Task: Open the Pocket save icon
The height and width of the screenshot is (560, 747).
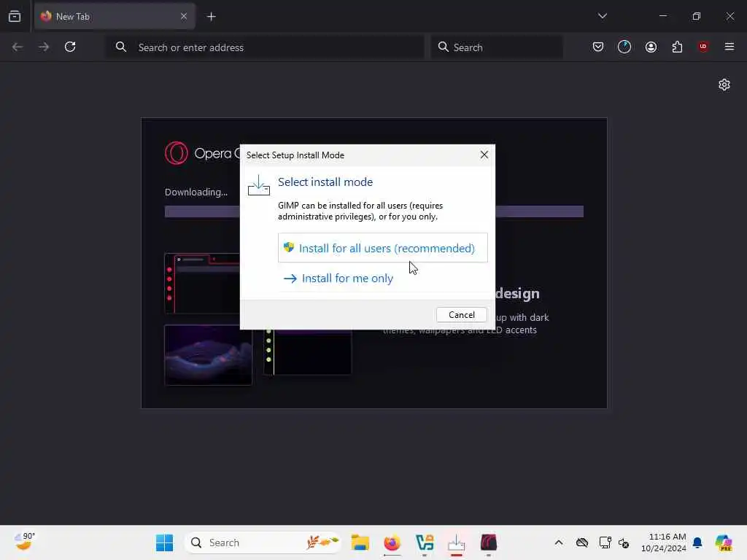Action: click(598, 47)
